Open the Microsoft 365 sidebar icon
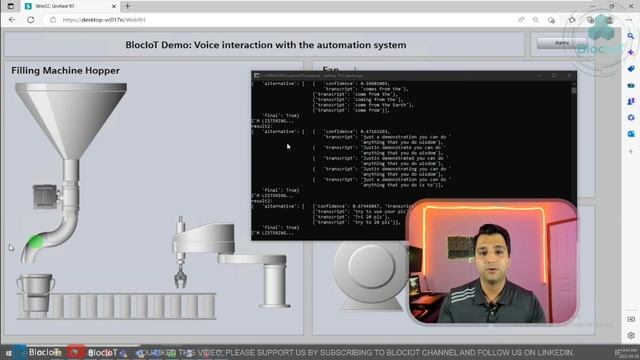 click(631, 118)
